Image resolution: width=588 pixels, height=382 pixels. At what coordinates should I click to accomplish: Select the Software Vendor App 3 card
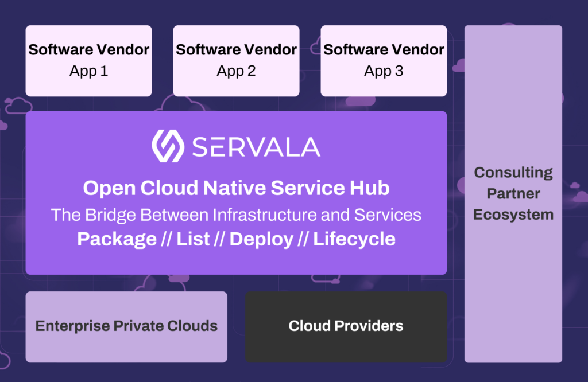coord(384,60)
